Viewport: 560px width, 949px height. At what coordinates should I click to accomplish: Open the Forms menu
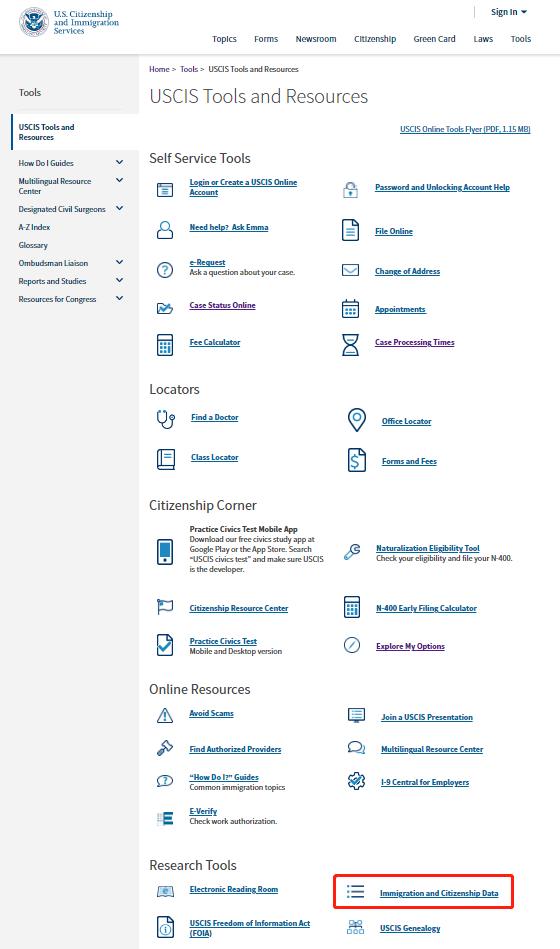[x=266, y=39]
